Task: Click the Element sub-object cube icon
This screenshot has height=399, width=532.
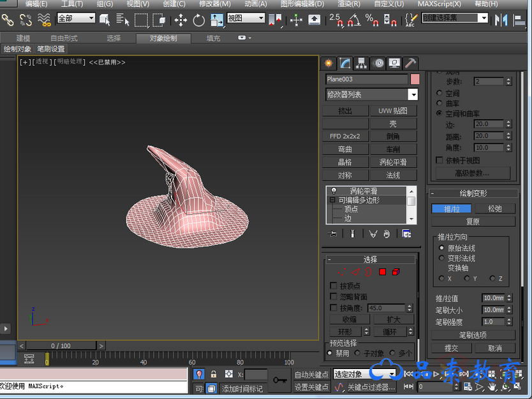Action: pyautogui.click(x=395, y=272)
